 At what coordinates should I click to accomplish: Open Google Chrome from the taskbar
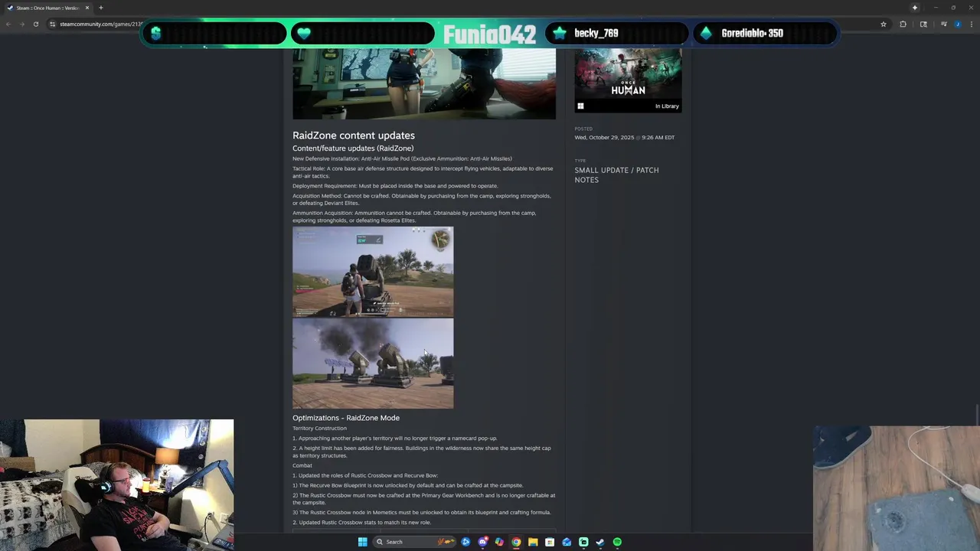coord(516,542)
